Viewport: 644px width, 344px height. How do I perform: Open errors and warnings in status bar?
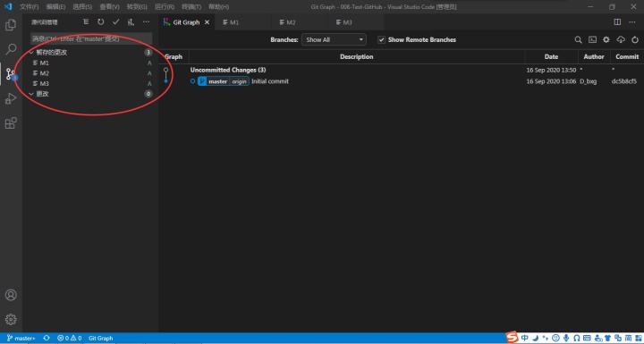70,339
